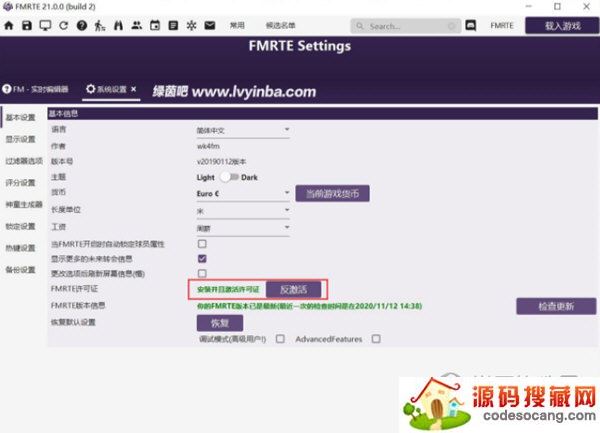This screenshot has width=600, height=433.
Task: Click the green license activated status text
Action: (228, 290)
